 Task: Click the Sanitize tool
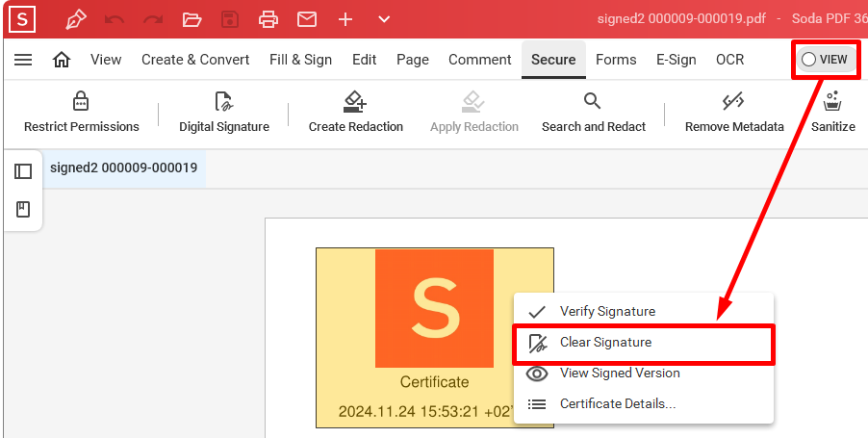833,113
